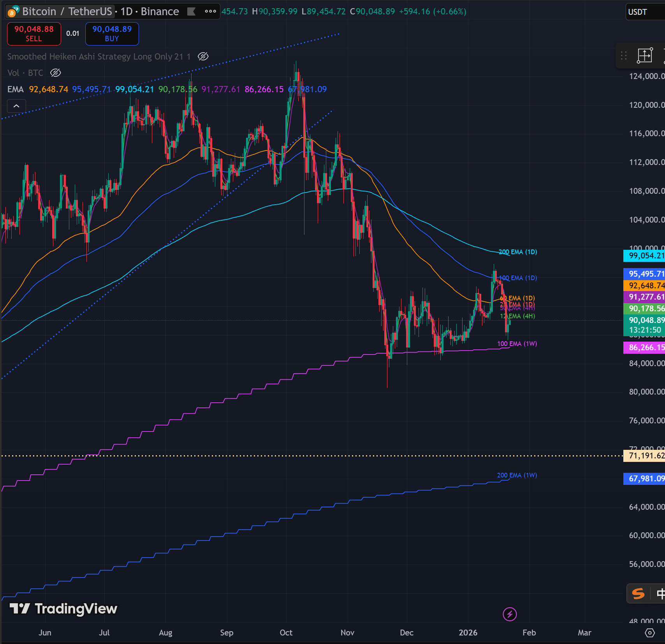Show the Smoothed Heiken Ashi Strategy indicator
The width and height of the screenshot is (665, 644).
point(203,56)
